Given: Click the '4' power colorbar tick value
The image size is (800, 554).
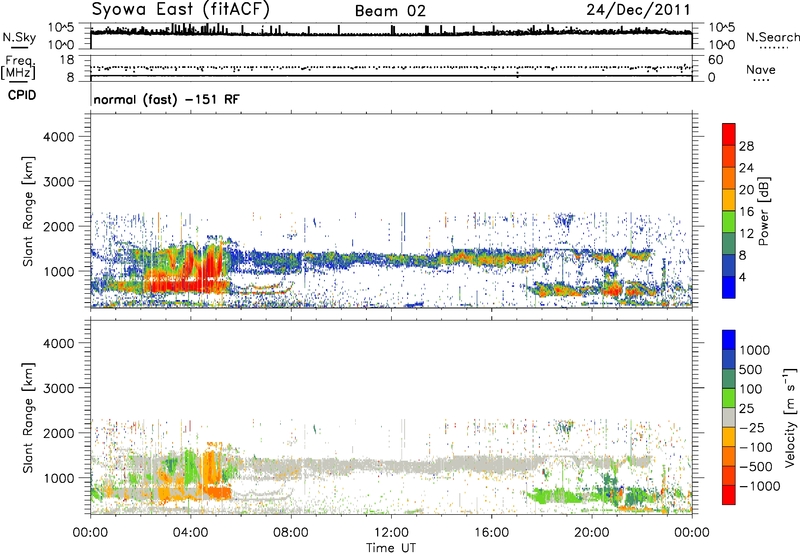Looking at the screenshot, I should 742,277.
